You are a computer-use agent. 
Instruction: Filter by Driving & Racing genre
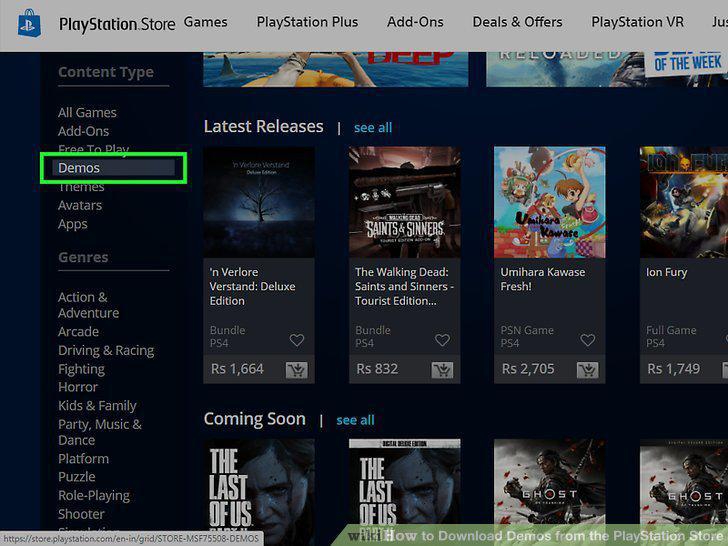pyautogui.click(x=106, y=350)
